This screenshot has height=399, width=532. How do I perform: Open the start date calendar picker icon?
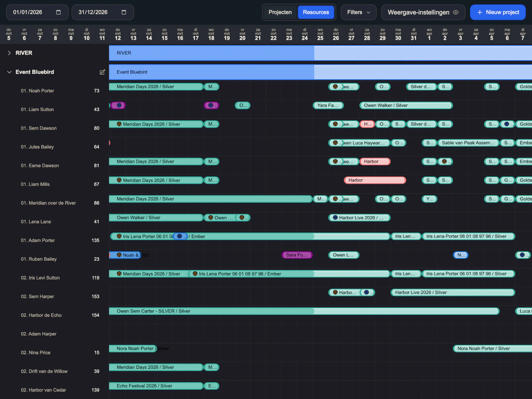point(58,12)
